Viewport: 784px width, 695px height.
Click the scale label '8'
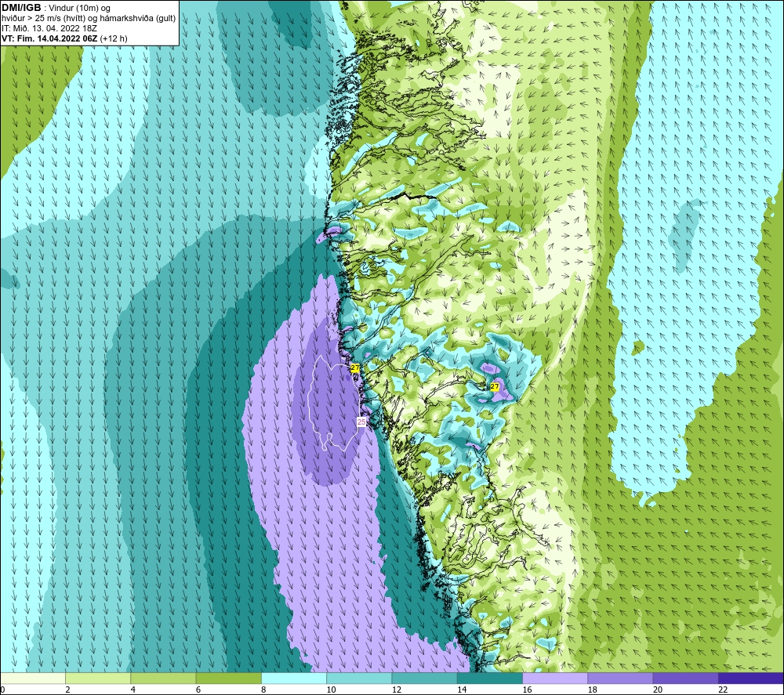[263, 690]
